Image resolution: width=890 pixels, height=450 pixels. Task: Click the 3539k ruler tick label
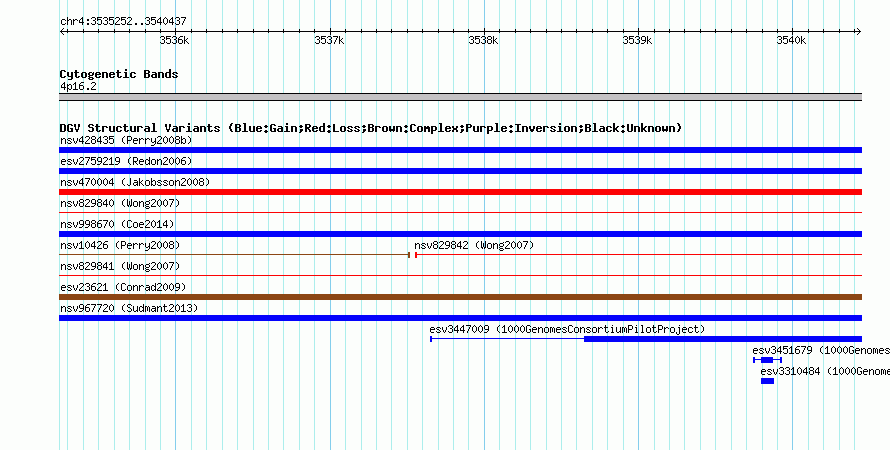click(x=637, y=40)
